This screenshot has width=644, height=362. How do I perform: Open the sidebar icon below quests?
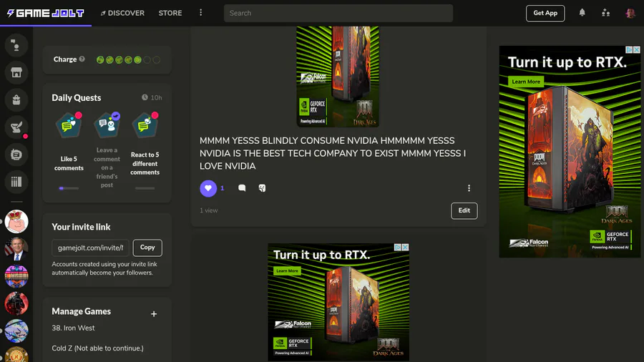coord(16,155)
